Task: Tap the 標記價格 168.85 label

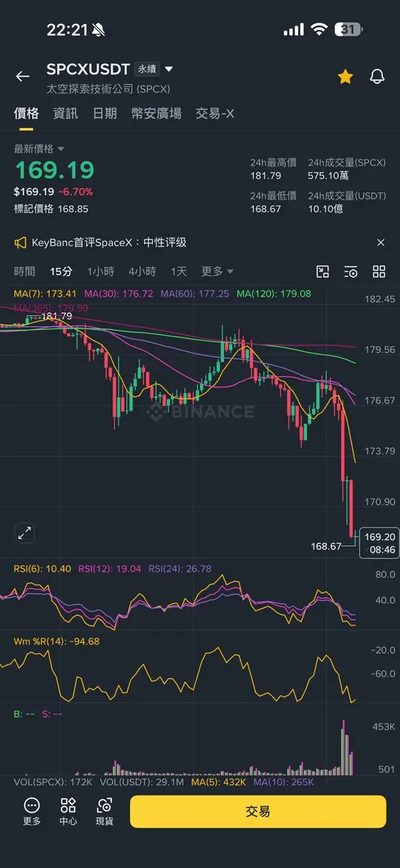Action: 51,208
